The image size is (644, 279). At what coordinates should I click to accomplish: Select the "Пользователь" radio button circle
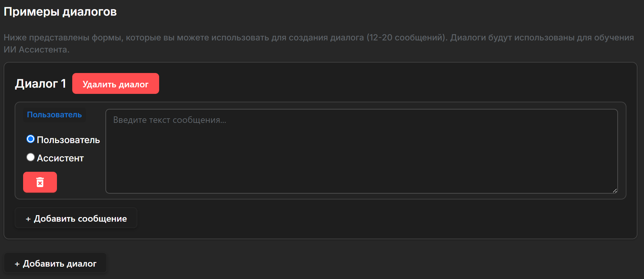coord(31,139)
